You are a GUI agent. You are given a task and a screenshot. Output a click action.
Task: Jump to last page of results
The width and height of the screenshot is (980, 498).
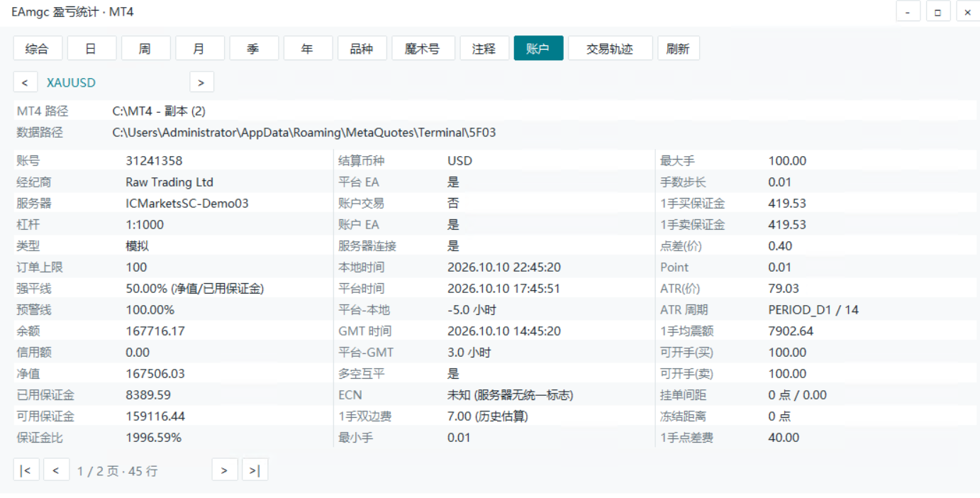(x=255, y=470)
